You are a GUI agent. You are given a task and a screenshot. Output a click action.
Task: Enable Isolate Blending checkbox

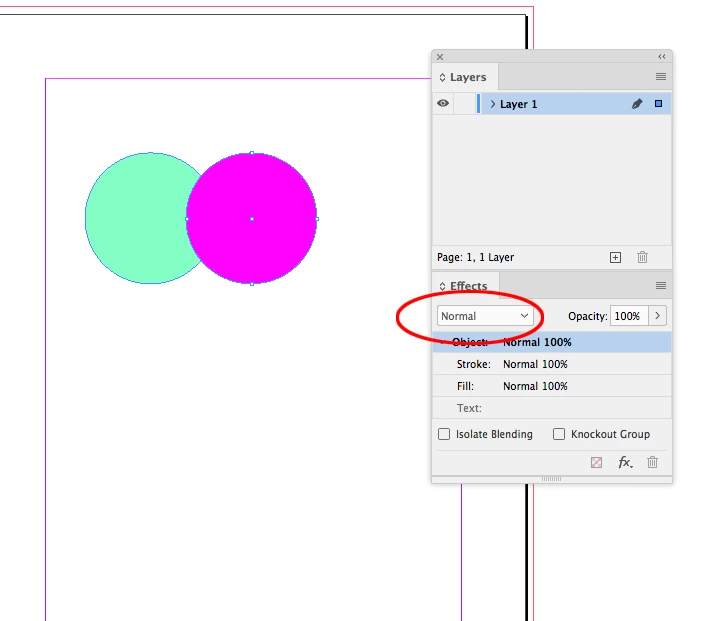pyautogui.click(x=444, y=434)
